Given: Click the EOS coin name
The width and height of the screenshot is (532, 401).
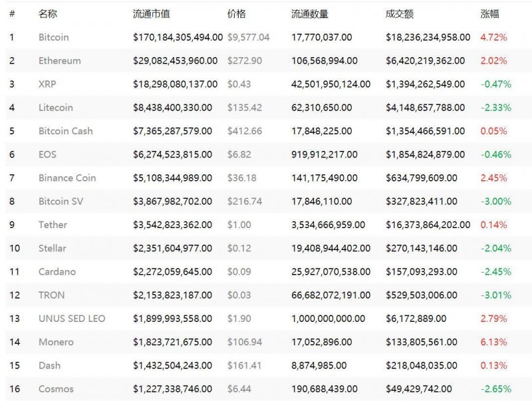Looking at the screenshot, I should 47,154.
